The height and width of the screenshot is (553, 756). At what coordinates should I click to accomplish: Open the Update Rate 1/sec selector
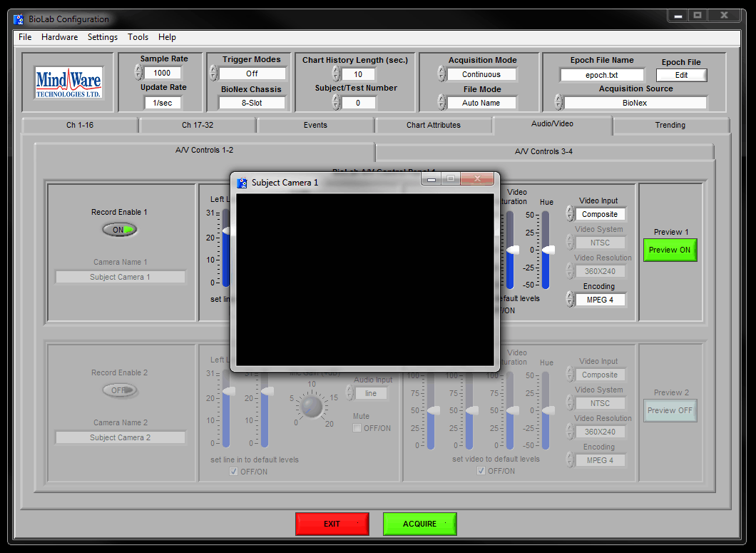point(163,103)
